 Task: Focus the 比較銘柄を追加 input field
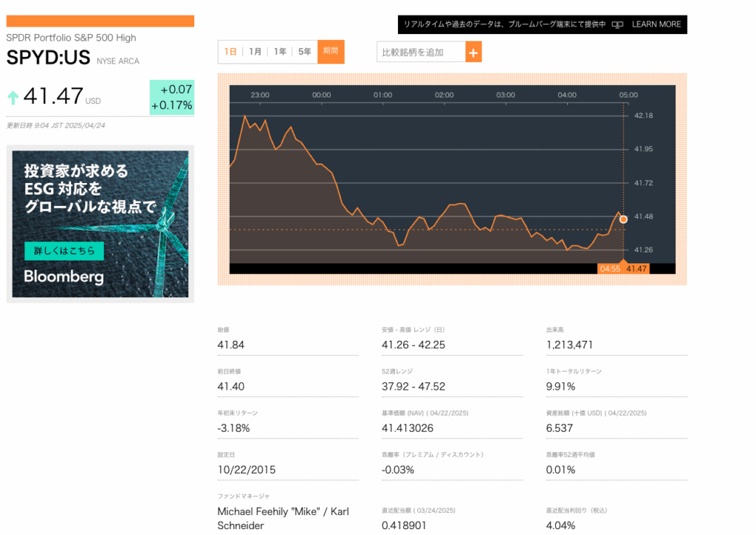point(421,52)
